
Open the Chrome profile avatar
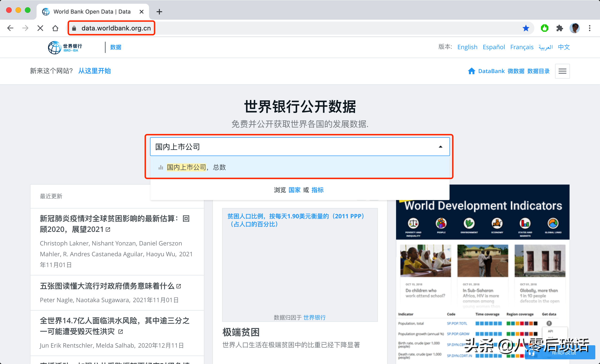[575, 28]
